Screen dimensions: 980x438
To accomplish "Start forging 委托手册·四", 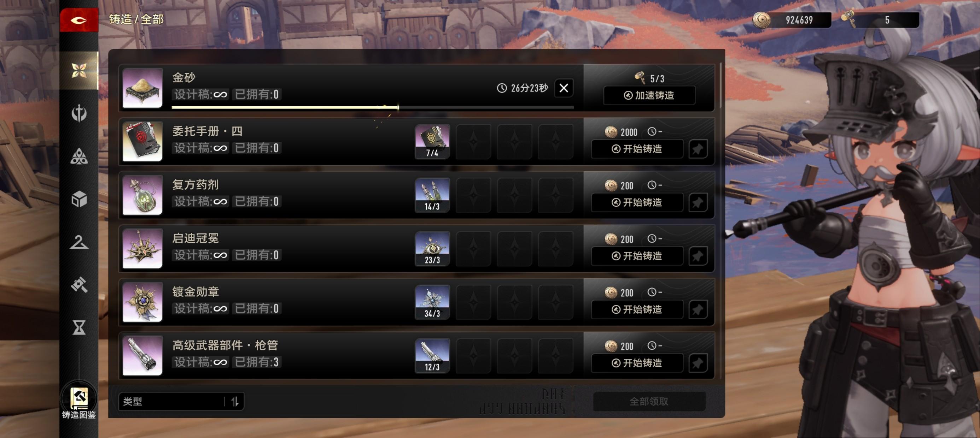I will [x=637, y=149].
